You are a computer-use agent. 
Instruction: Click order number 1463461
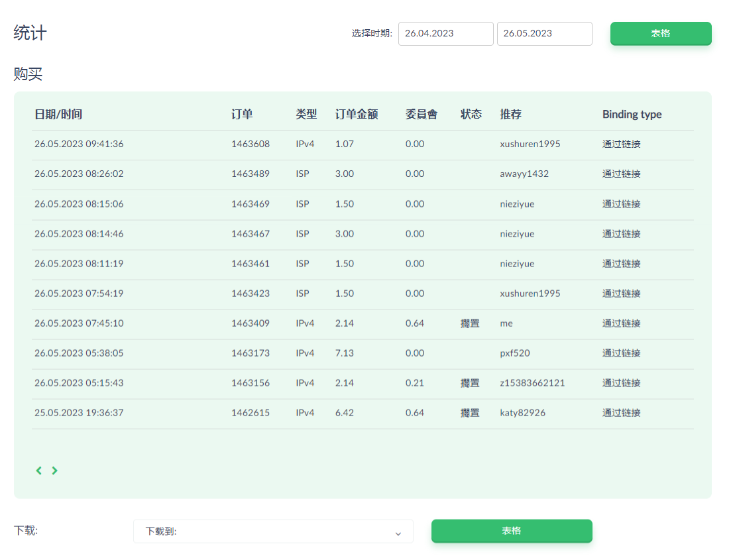point(251,264)
